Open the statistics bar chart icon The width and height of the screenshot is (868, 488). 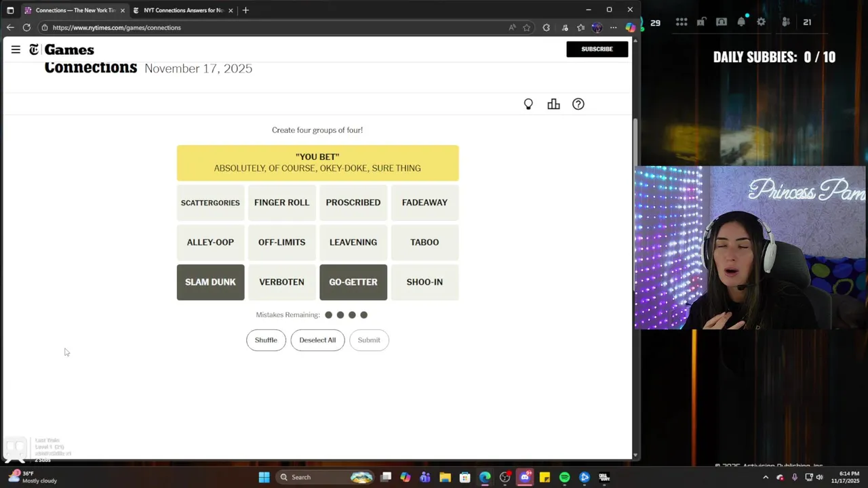[x=553, y=104]
